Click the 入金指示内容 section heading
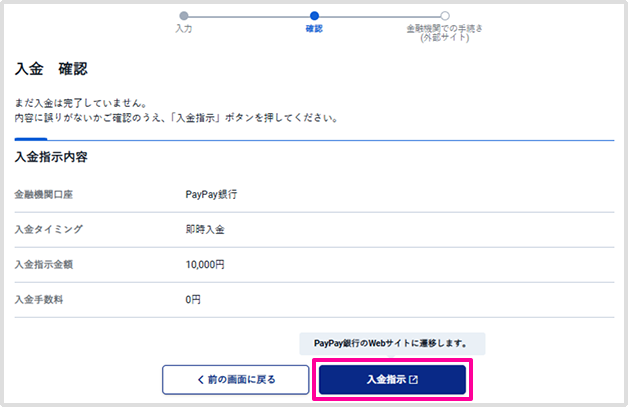This screenshot has width=628, height=407. click(x=52, y=157)
